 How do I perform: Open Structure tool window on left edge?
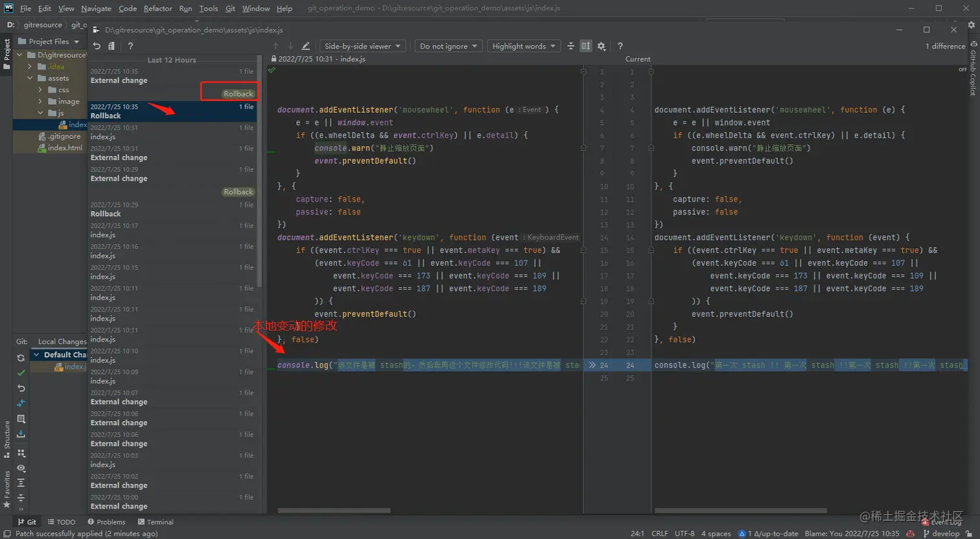pos(7,439)
